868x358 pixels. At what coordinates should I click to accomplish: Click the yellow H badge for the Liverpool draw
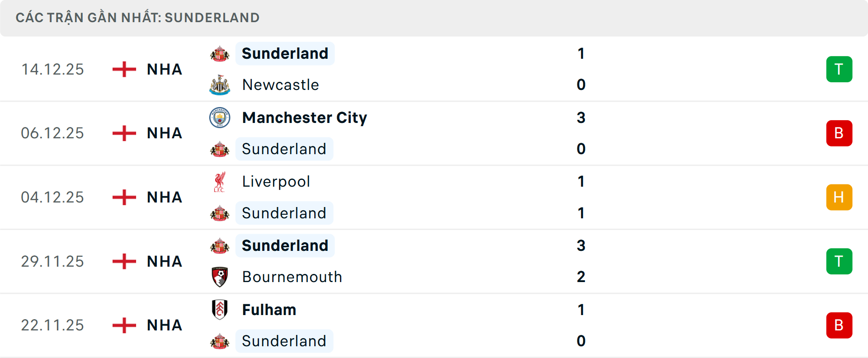pyautogui.click(x=839, y=197)
